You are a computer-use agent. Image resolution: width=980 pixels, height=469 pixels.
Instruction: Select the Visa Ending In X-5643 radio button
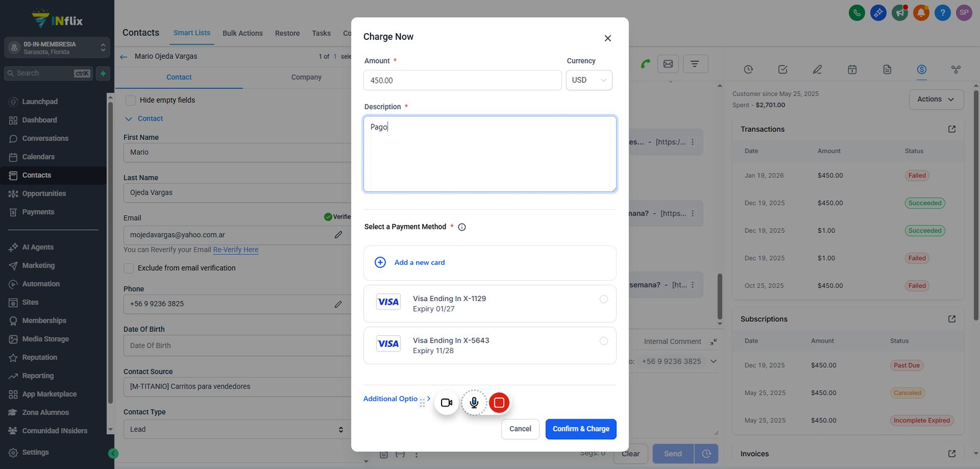coord(604,341)
